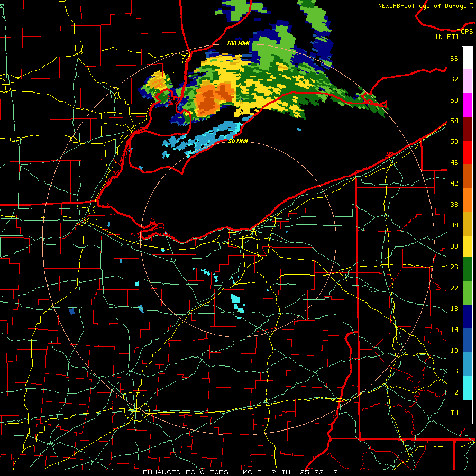Click the TH threshold legend label
Screen dimensions: 476x476
coord(454,413)
